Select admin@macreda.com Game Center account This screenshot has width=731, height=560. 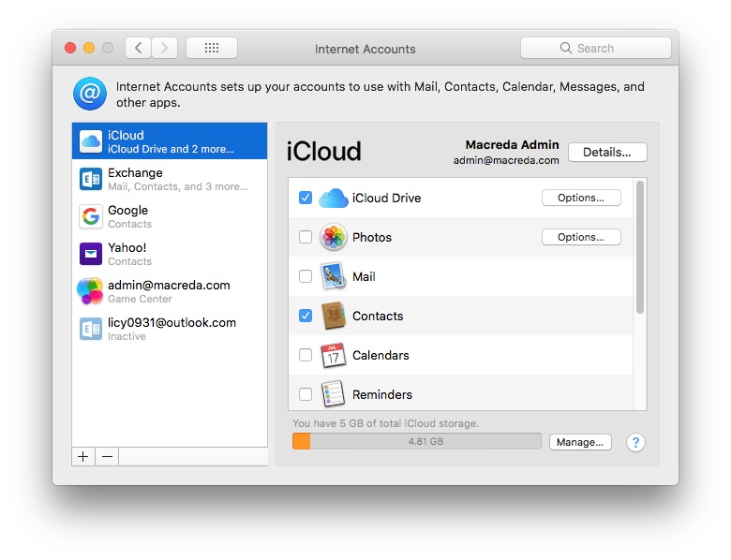pos(170,291)
